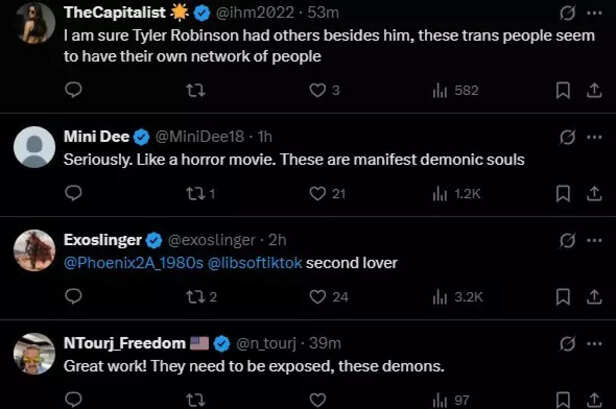The height and width of the screenshot is (409, 616).
Task: Open NTourj_Freedom's profile name
Action: tap(124, 343)
